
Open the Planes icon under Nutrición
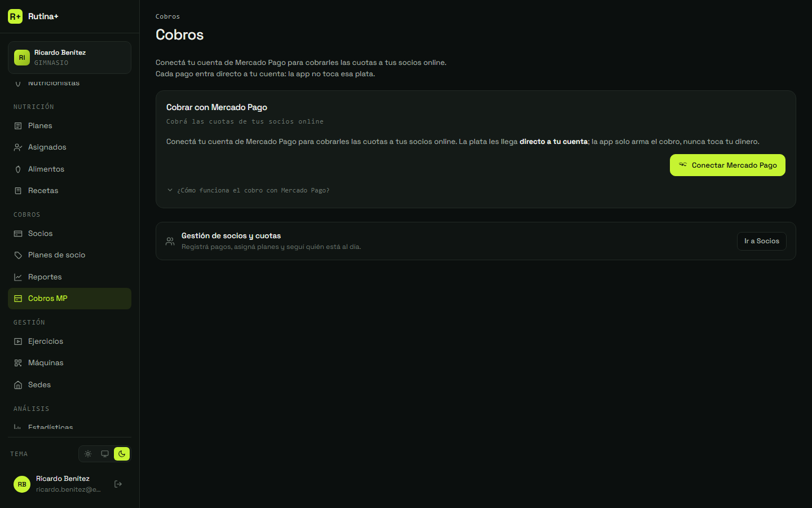[x=18, y=126]
